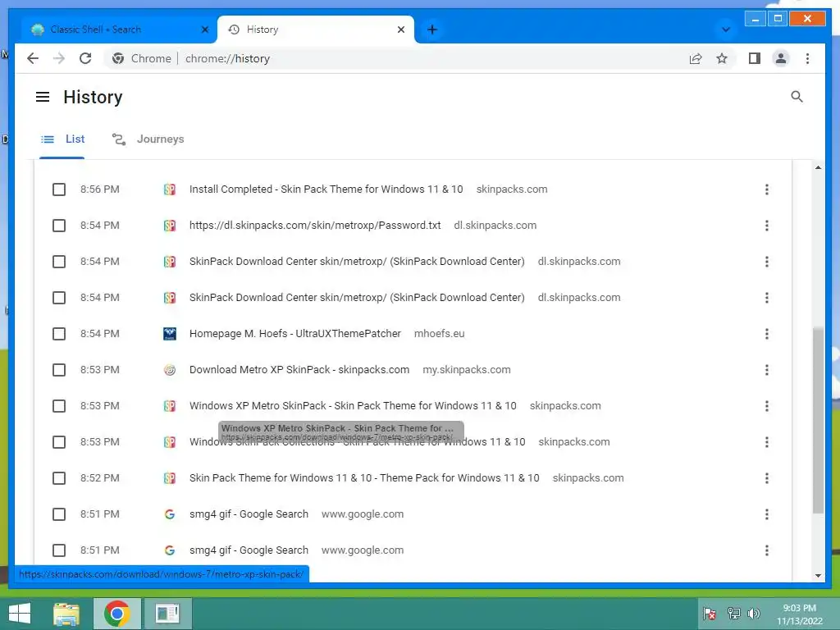This screenshot has height=630, width=840.
Task: Open more actions for Password.txt entry
Action: point(767,226)
